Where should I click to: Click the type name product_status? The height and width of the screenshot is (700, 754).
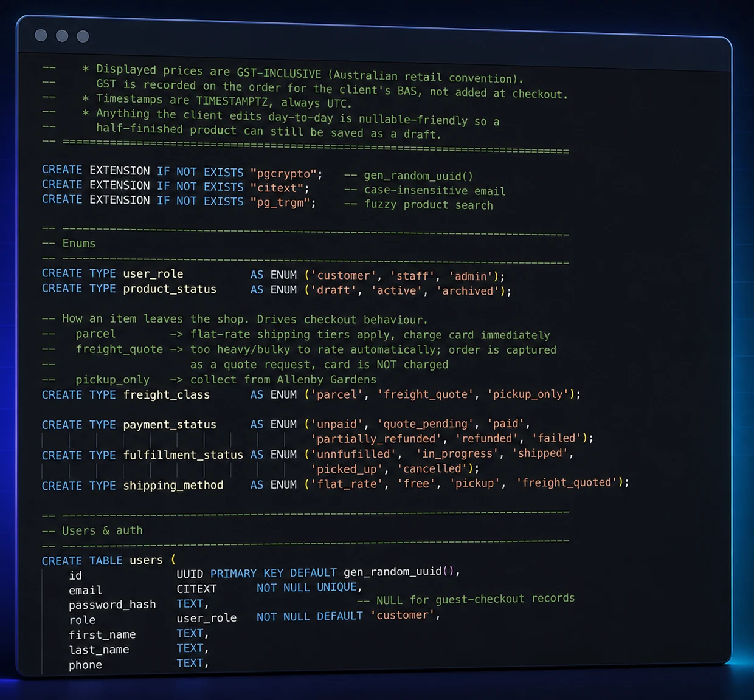click(x=170, y=289)
